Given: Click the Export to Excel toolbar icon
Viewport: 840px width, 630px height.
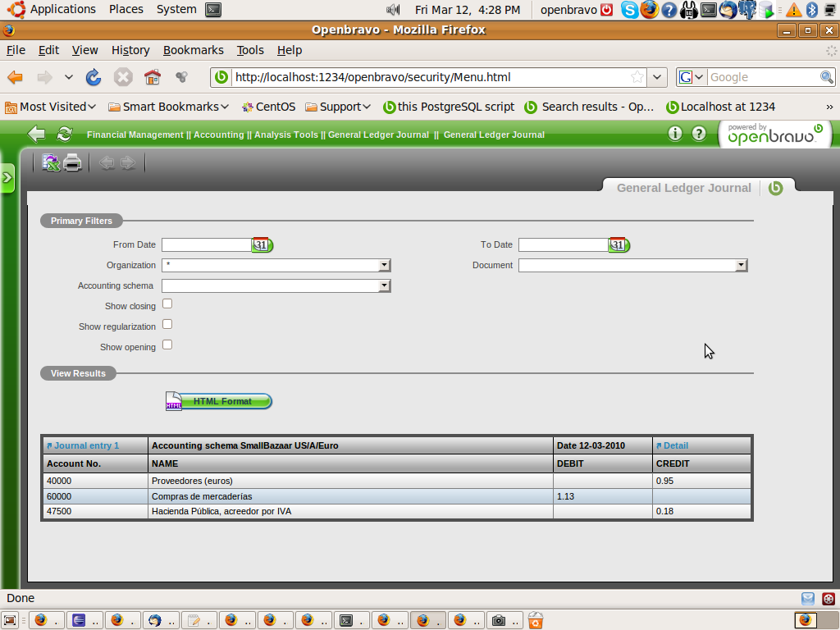Looking at the screenshot, I should 51,162.
